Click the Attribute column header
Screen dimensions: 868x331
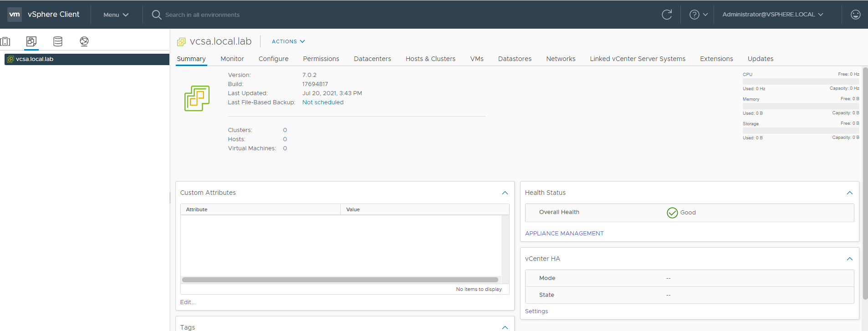(260, 209)
